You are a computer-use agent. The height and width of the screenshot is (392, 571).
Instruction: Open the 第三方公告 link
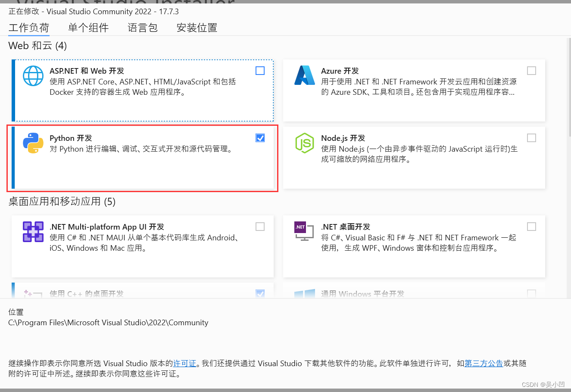tap(484, 364)
